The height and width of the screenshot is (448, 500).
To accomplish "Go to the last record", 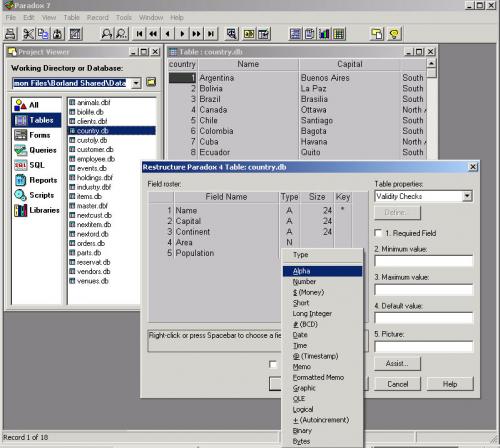I will (211, 34).
